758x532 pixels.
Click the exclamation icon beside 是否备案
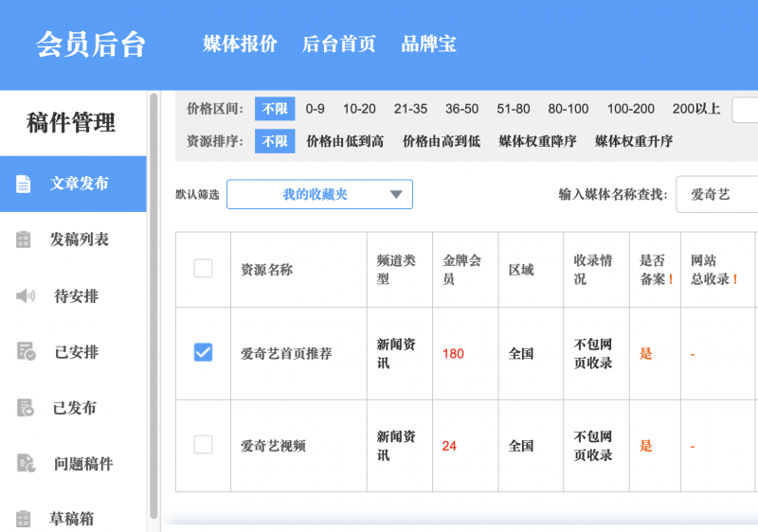(x=672, y=279)
